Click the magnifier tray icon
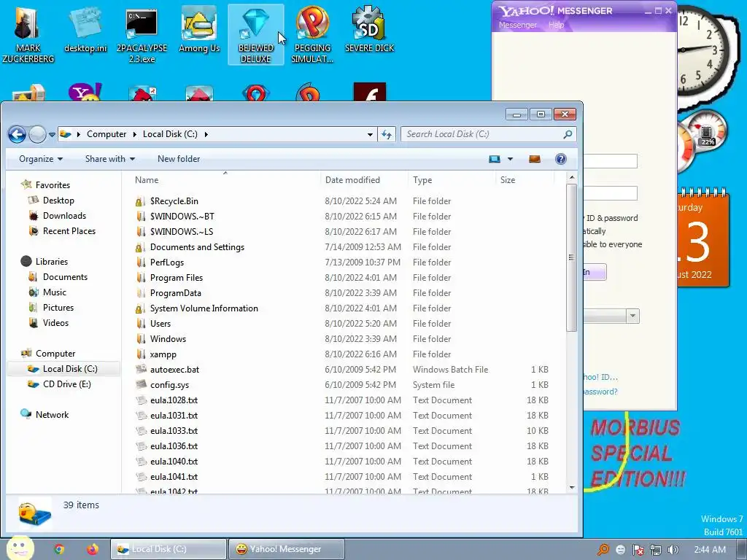 point(603,550)
